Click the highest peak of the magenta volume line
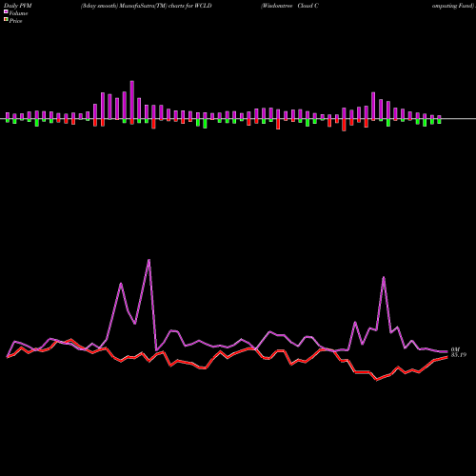The width and height of the screenshot is (476, 476). pos(149,260)
